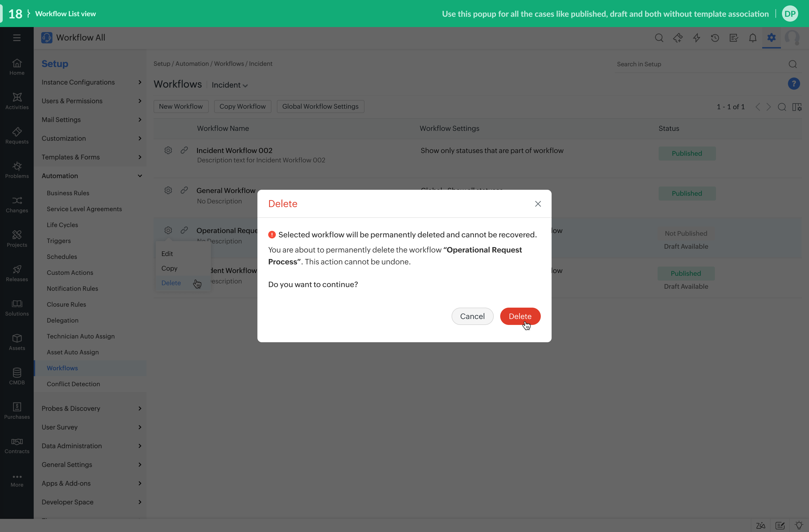Click Cancel in the Delete dialog
809x532 pixels.
[472, 316]
